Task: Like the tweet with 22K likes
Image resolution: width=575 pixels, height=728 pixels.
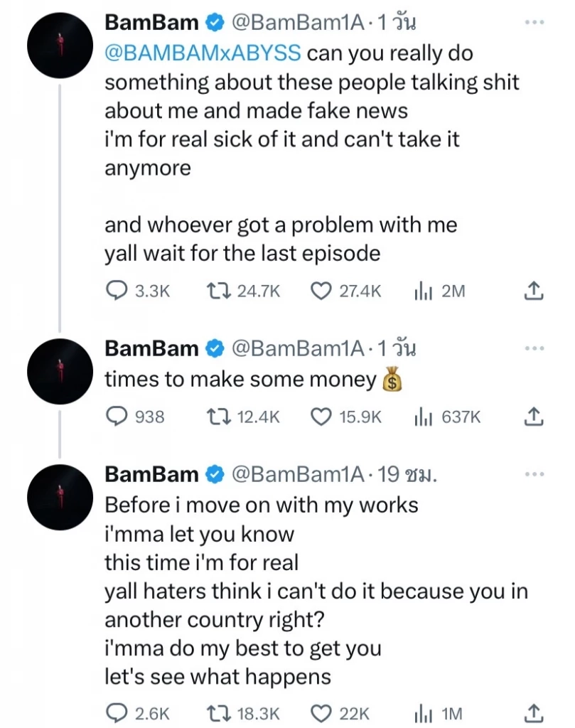Action: [x=323, y=713]
